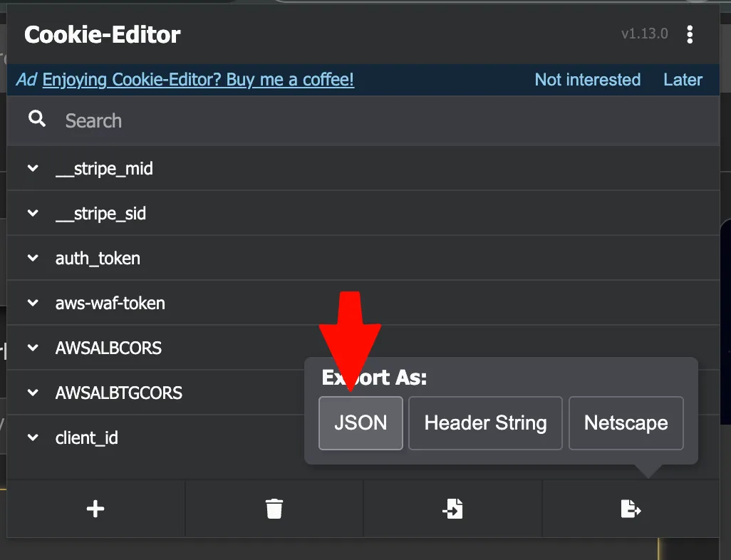Postpone the ad with Later
The image size is (731, 560).
683,80
